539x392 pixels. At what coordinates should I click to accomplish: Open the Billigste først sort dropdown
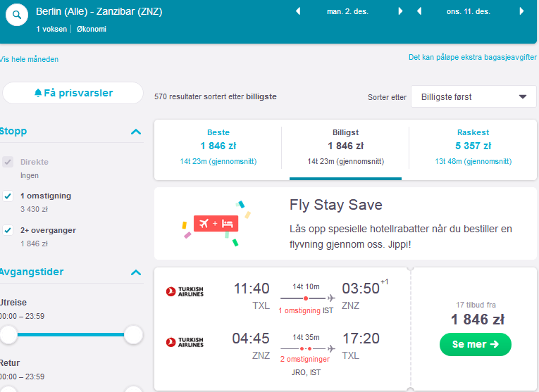point(473,97)
